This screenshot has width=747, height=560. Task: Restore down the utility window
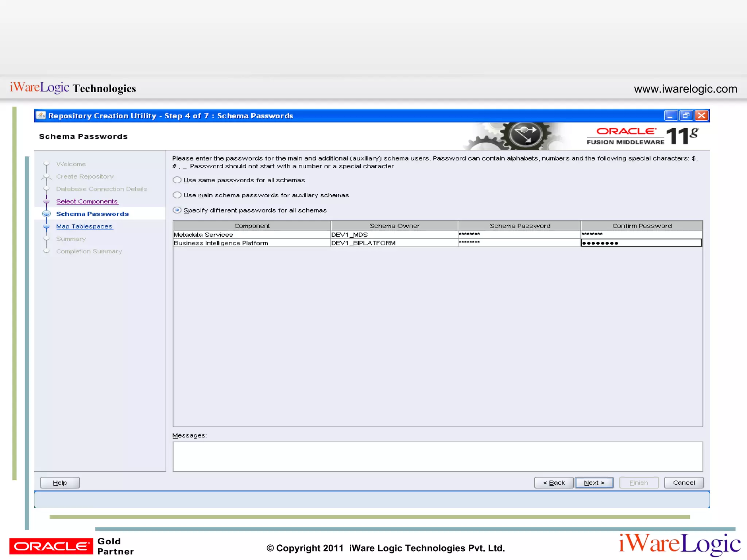tap(686, 116)
